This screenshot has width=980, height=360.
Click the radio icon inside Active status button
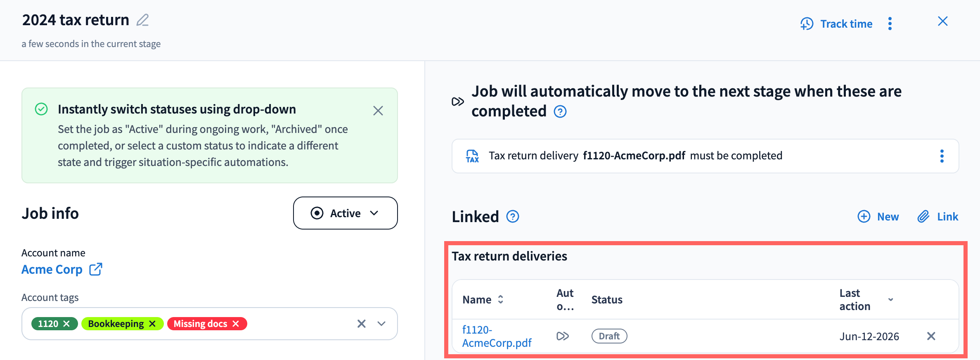pyautogui.click(x=317, y=213)
